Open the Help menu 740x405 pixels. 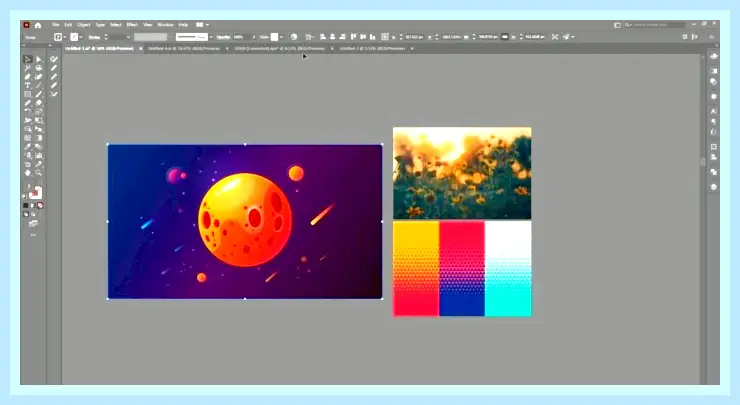click(x=183, y=25)
